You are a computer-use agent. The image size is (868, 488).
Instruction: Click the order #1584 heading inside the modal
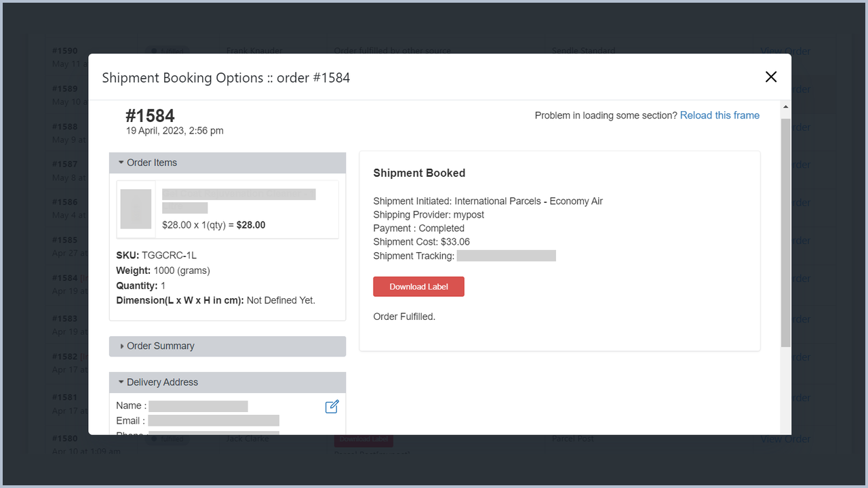coord(150,116)
